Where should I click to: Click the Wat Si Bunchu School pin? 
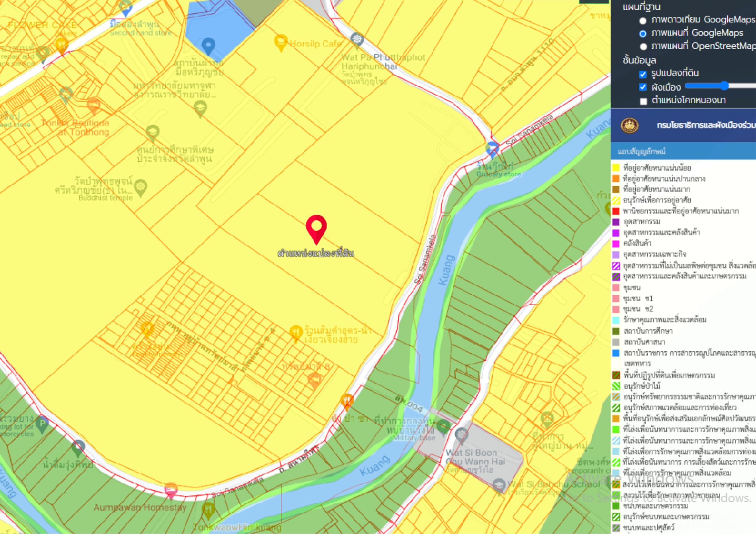coord(499,486)
